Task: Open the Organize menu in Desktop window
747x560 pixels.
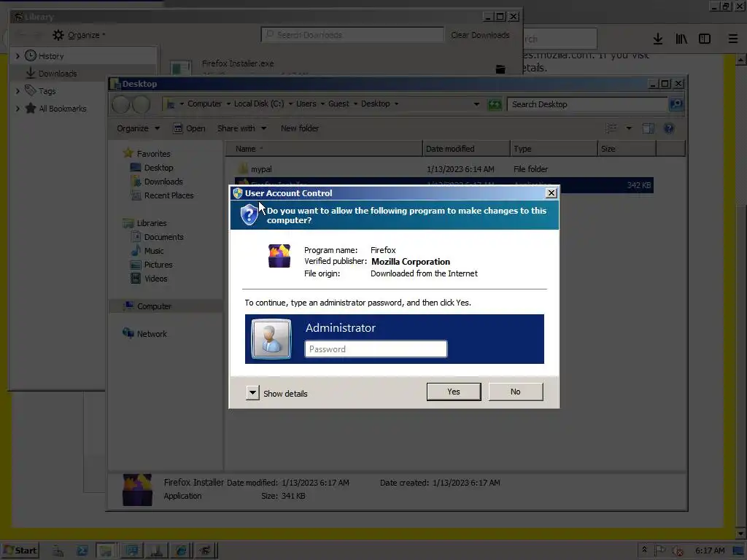Action: click(x=138, y=128)
